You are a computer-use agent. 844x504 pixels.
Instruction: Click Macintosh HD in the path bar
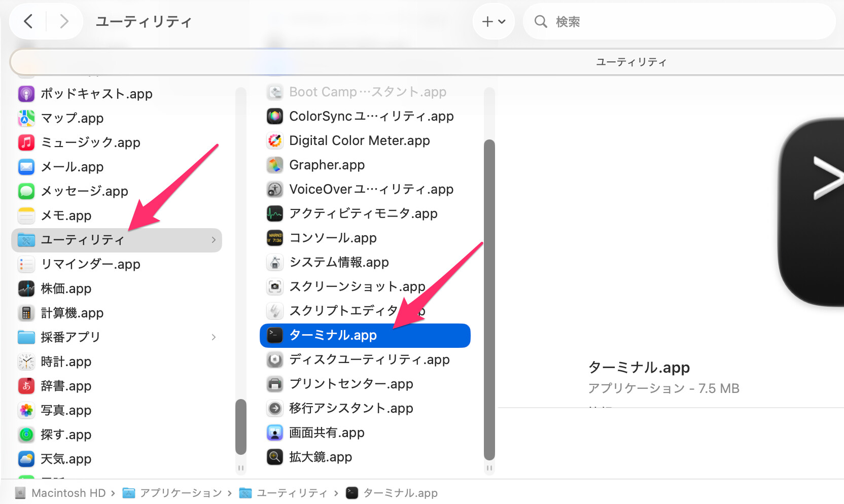click(x=68, y=493)
